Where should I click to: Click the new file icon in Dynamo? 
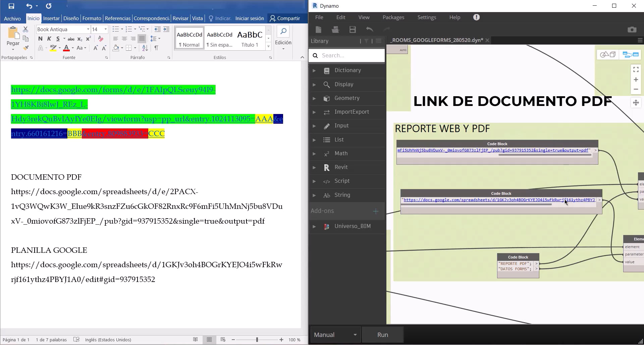[318, 30]
